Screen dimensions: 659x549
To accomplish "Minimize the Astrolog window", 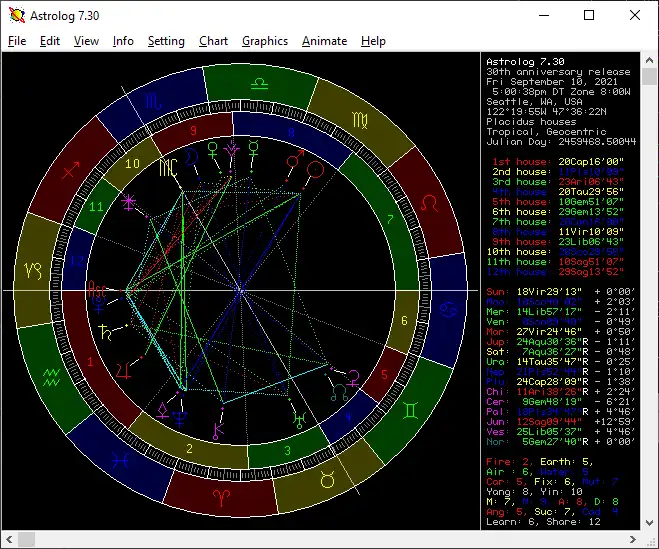I will pos(544,16).
